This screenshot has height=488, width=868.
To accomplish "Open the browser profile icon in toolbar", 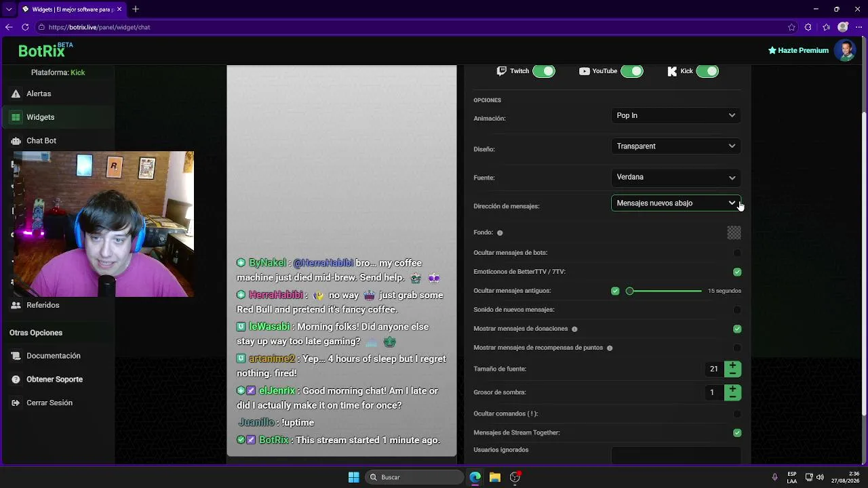I will click(843, 27).
